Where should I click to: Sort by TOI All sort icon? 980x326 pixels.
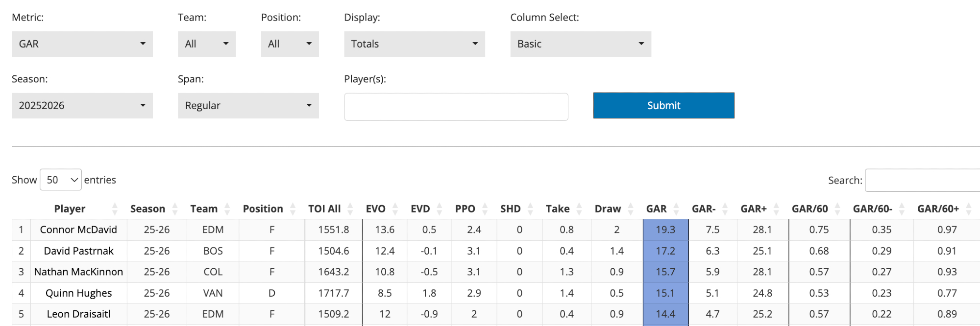pyautogui.click(x=350, y=209)
